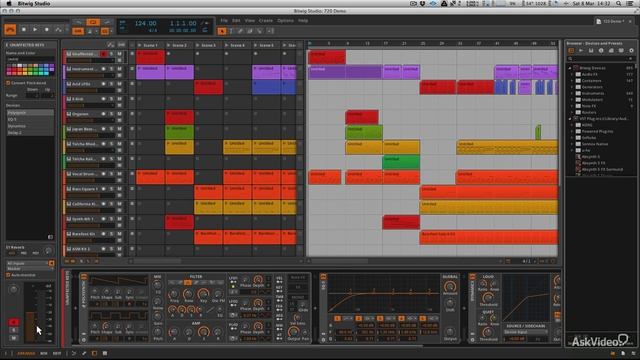Select the knife tool in the toolbar
The height and width of the screenshot is (360, 640).
pyautogui.click(x=260, y=31)
